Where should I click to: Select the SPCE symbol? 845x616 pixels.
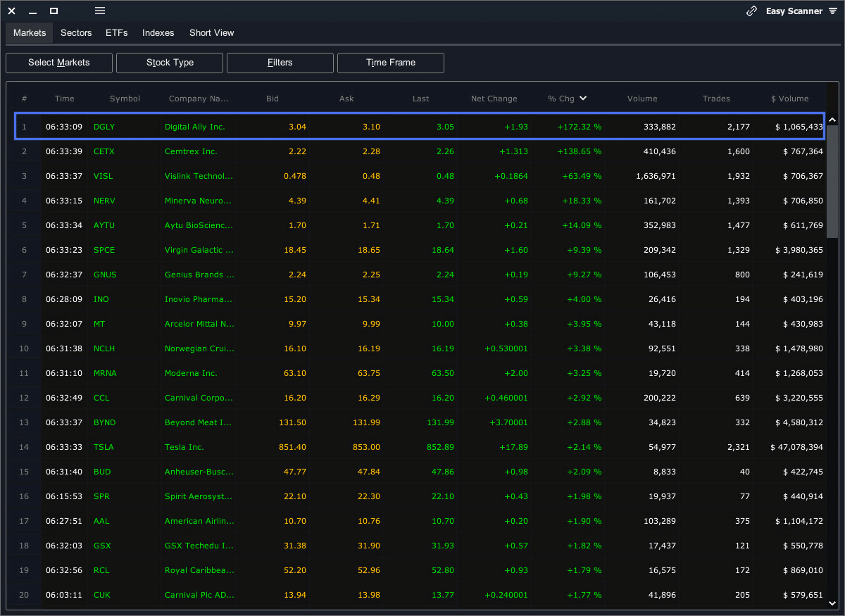click(104, 250)
